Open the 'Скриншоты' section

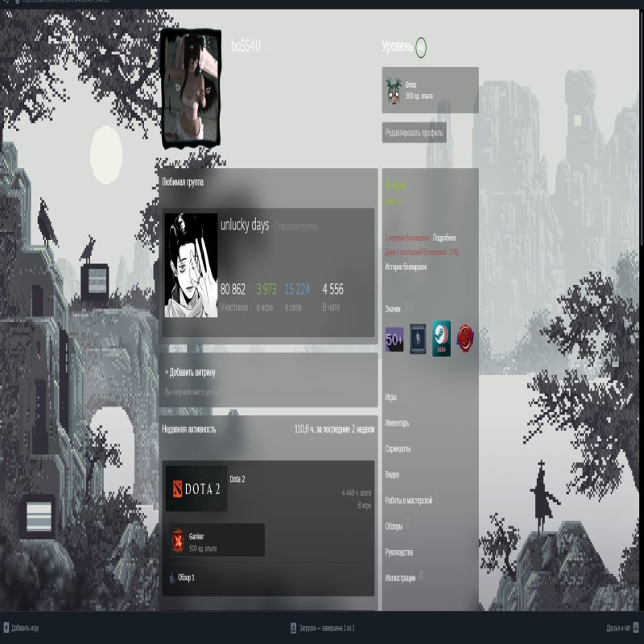click(x=398, y=449)
